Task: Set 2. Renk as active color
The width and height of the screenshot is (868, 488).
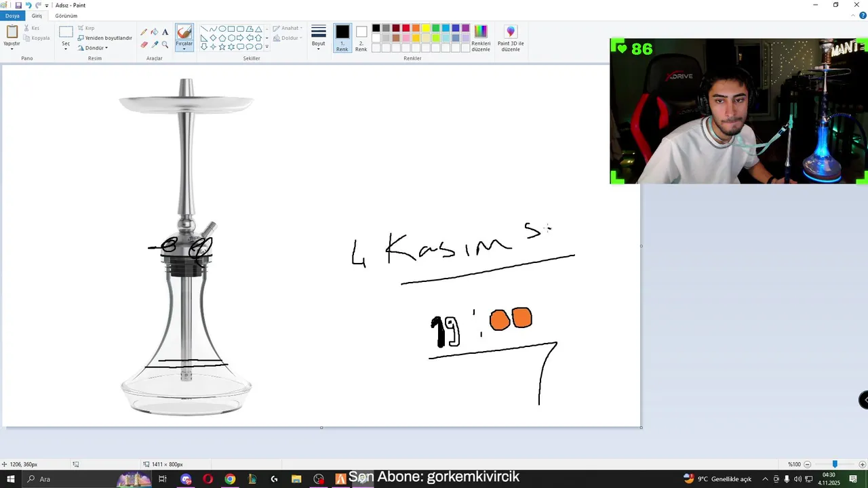Action: (361, 39)
